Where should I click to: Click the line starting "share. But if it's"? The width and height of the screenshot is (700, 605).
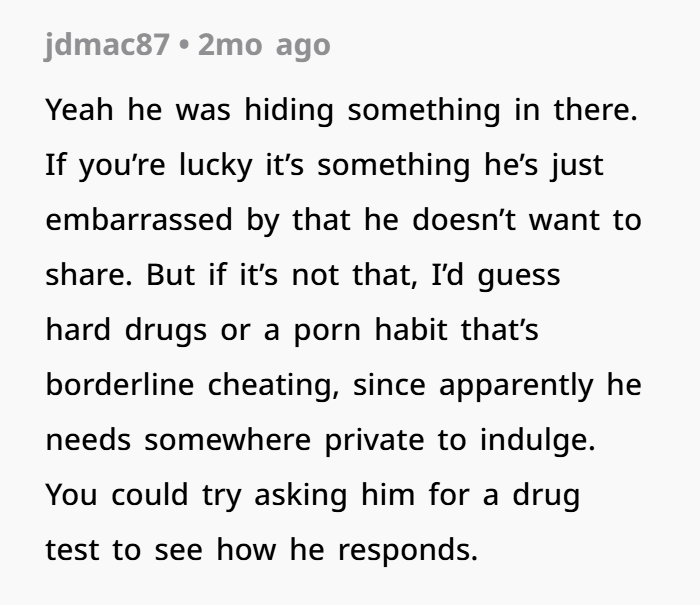(303, 275)
